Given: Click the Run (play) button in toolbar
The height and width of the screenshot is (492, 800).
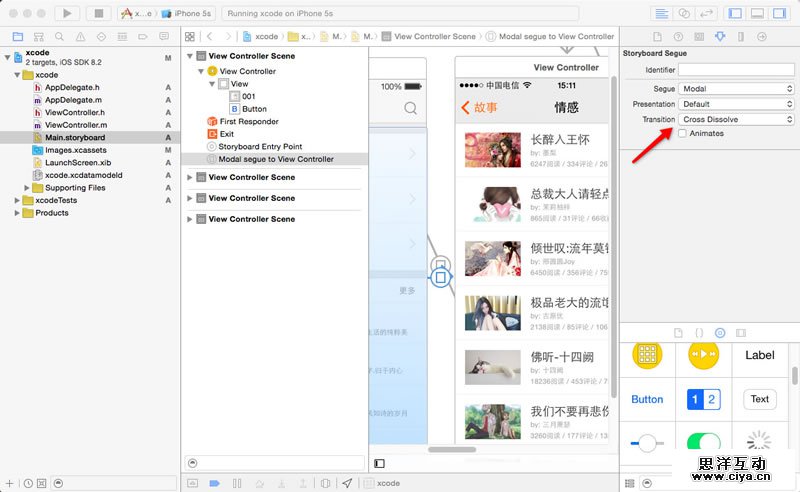Looking at the screenshot, I should tap(67, 13).
